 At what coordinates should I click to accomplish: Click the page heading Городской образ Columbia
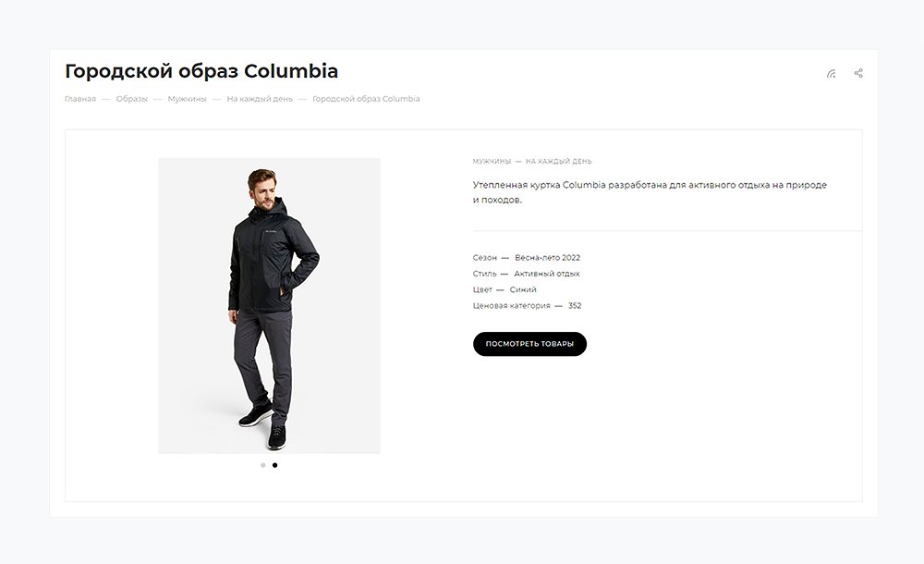201,71
